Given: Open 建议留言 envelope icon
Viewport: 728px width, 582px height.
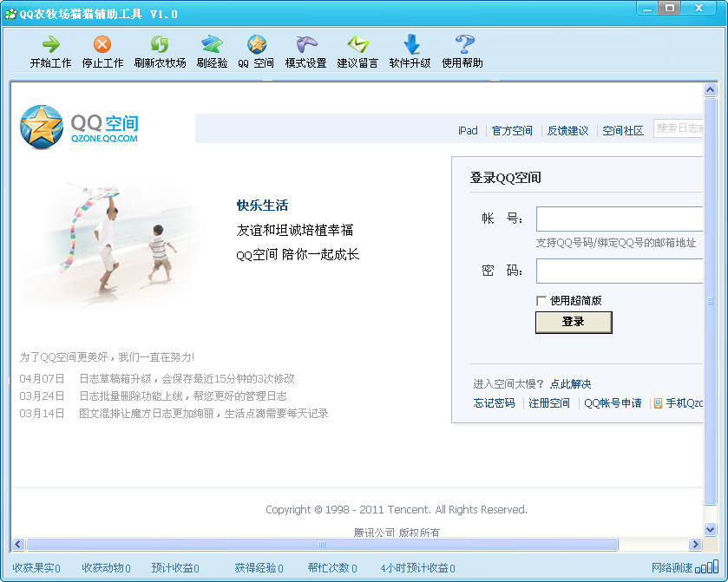Looking at the screenshot, I should (x=357, y=44).
